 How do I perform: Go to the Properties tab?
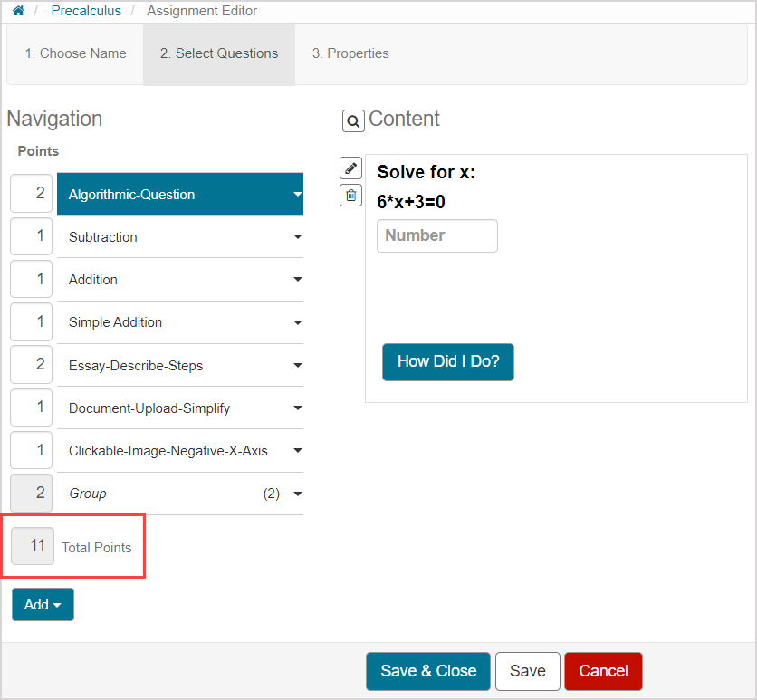pyautogui.click(x=350, y=53)
